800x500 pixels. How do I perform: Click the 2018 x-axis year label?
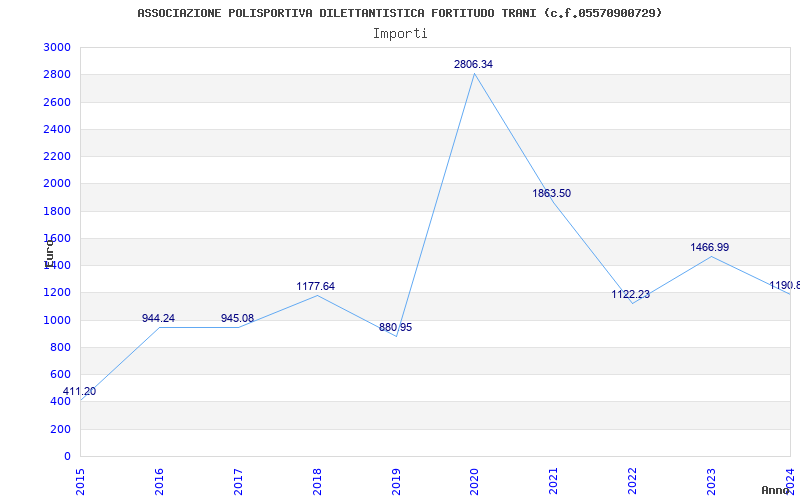pos(317,481)
